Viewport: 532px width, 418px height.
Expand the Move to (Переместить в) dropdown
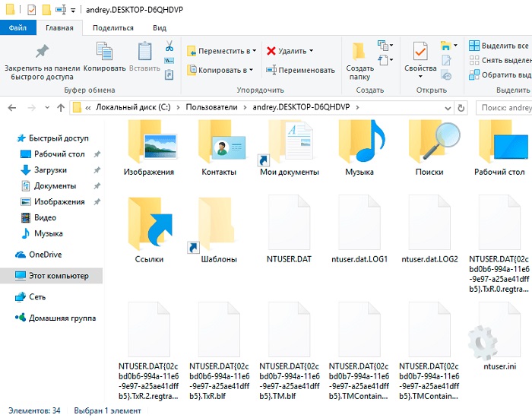[254, 51]
